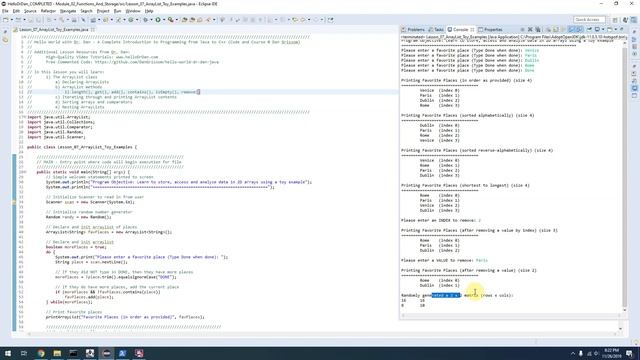
Task: Click the Pin Console icon
Action: coord(589,29)
